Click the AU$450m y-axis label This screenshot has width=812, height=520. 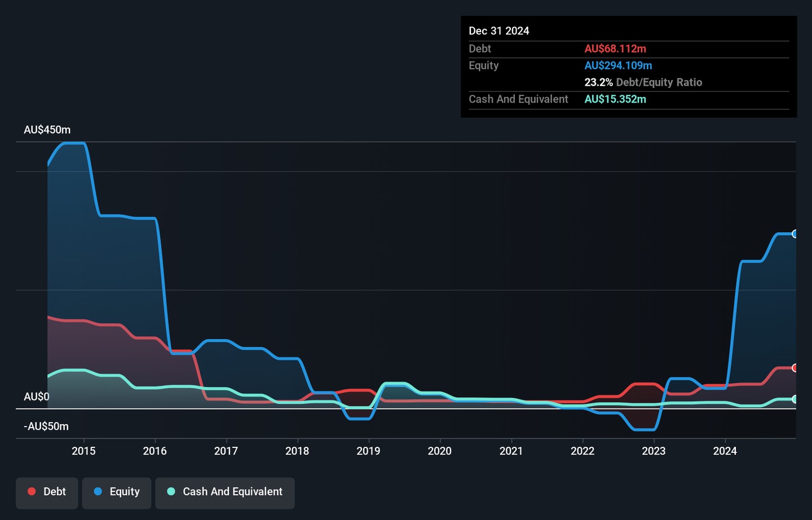tap(47, 130)
